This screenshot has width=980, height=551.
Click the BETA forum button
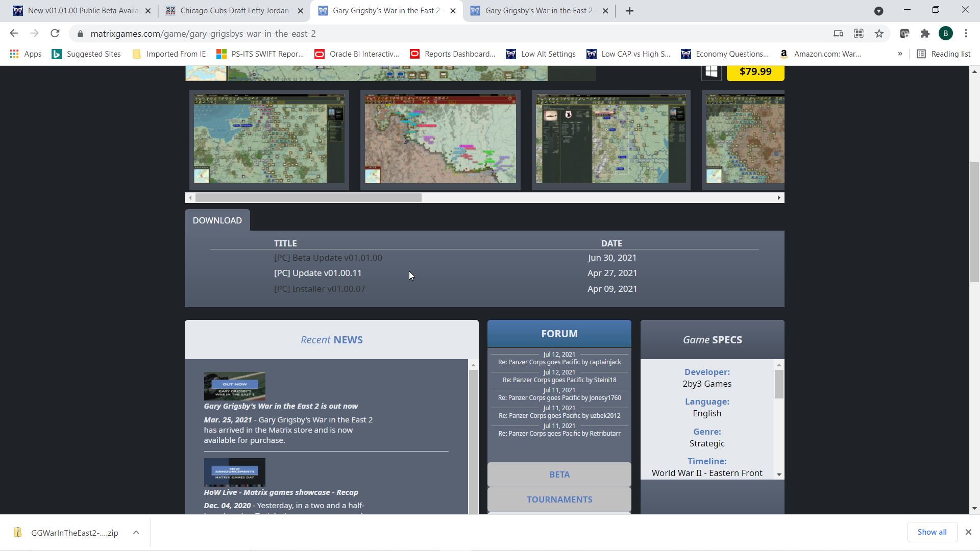(x=559, y=474)
